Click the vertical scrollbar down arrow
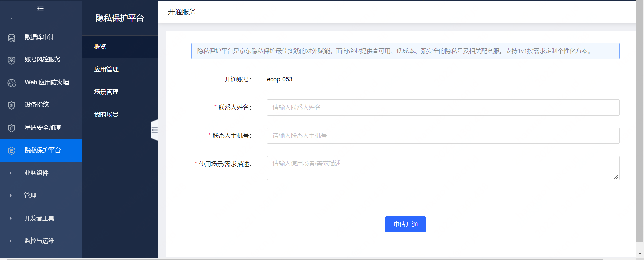This screenshot has height=260, width=644. tap(640, 254)
